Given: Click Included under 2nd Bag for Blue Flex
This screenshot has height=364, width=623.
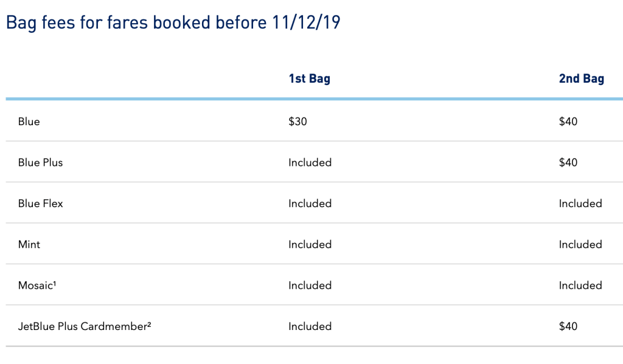Looking at the screenshot, I should tap(580, 204).
